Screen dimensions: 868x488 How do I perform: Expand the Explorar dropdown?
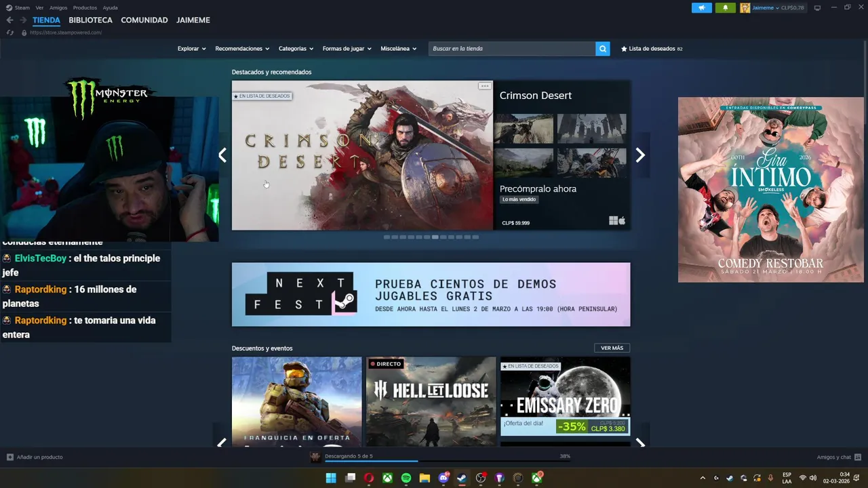click(191, 49)
